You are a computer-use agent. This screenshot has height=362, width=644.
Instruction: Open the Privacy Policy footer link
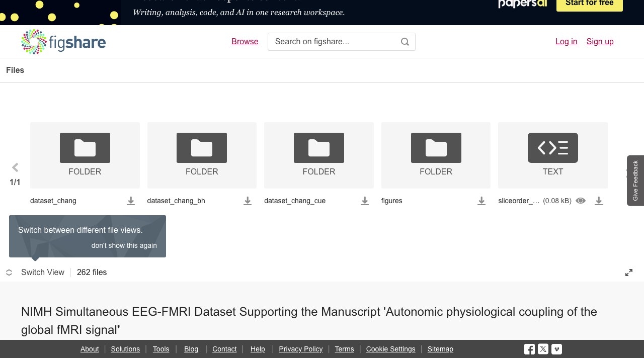(x=301, y=349)
